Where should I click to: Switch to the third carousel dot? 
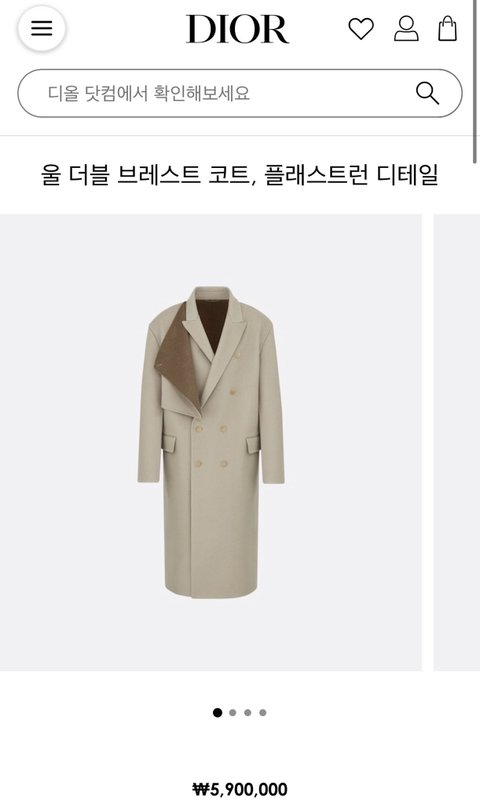click(248, 712)
